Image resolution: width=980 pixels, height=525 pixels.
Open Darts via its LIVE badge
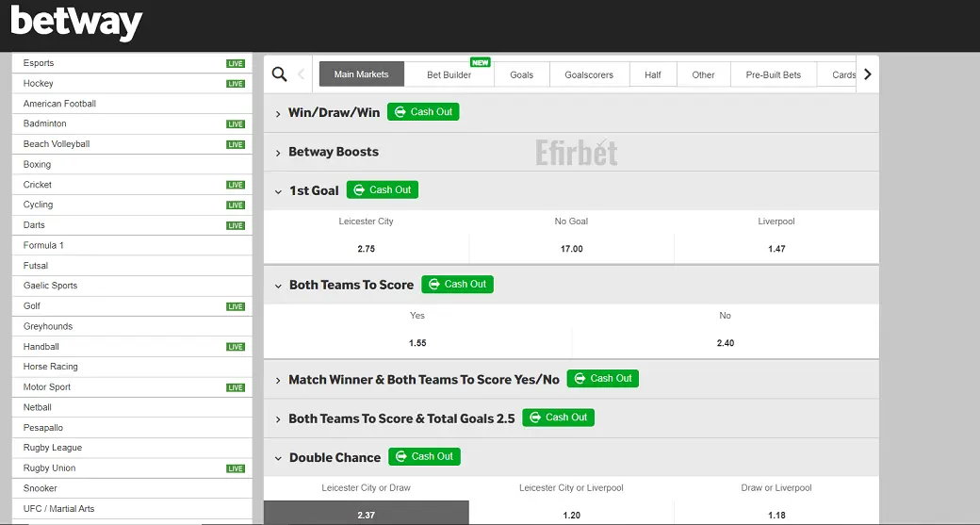pyautogui.click(x=236, y=225)
